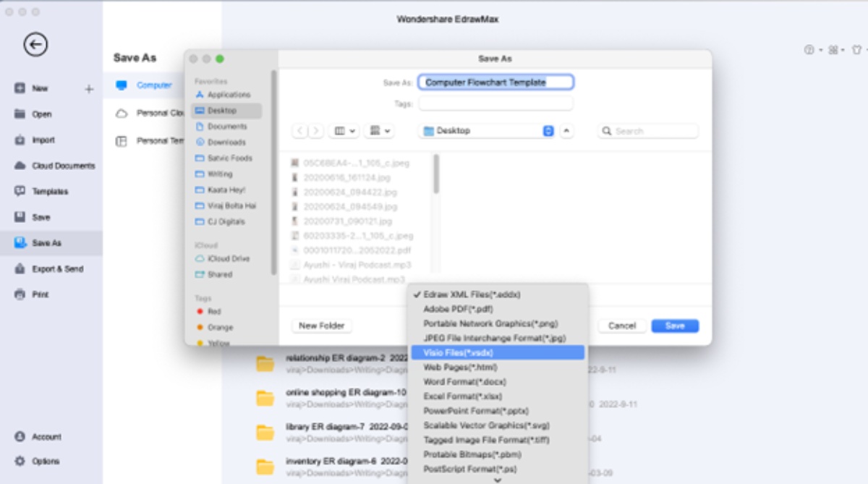Click the forward navigation arrow
Viewport: 868px width, 484px height.
point(316,131)
